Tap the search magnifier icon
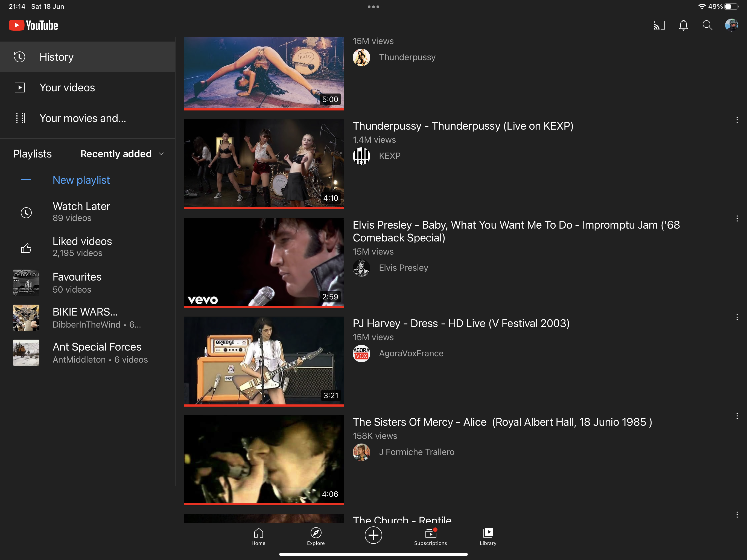The image size is (747, 560). pos(707,25)
